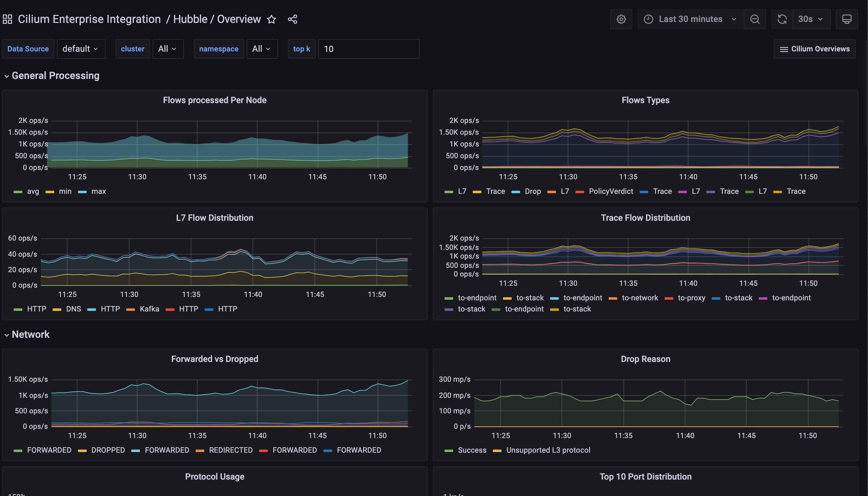Open the Last 30 minutes time picker
Viewport: 868px width, 496px height.
[x=690, y=19]
